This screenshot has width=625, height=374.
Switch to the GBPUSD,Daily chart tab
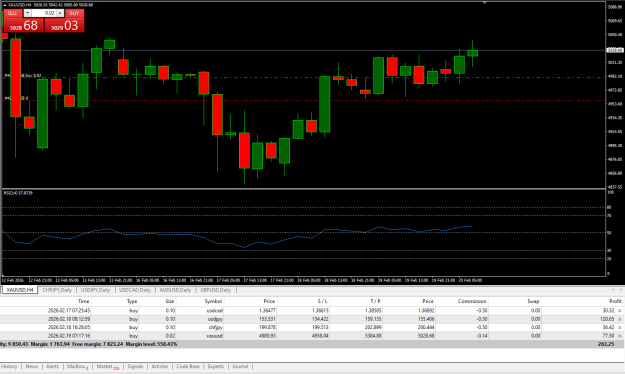point(215,290)
